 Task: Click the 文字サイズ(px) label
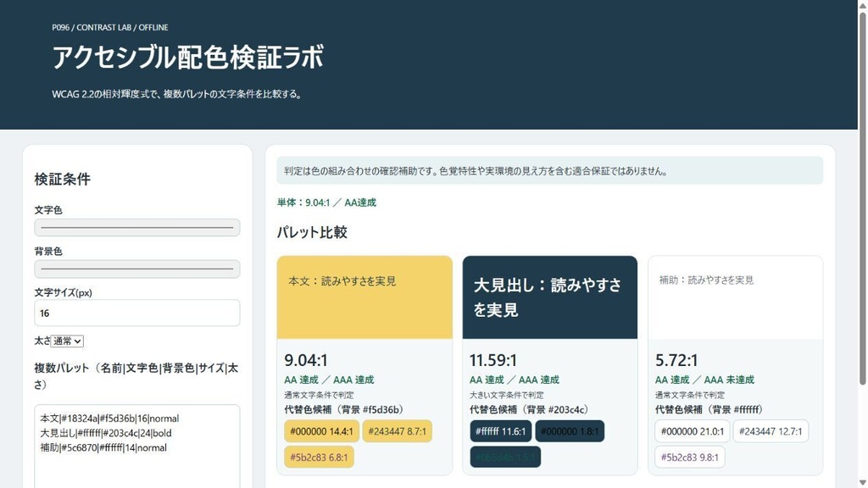[x=63, y=292]
